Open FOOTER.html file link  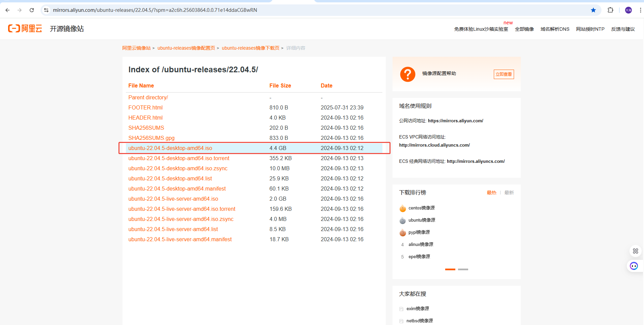(145, 107)
